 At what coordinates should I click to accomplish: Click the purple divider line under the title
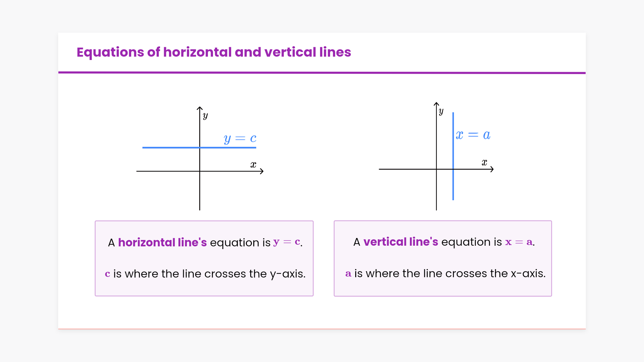coord(322,72)
